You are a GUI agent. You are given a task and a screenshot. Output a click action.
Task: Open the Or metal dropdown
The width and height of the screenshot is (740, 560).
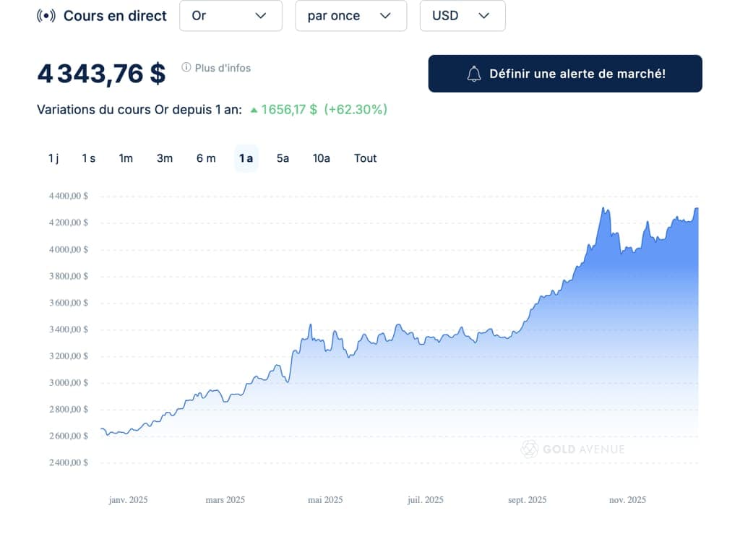(x=231, y=16)
